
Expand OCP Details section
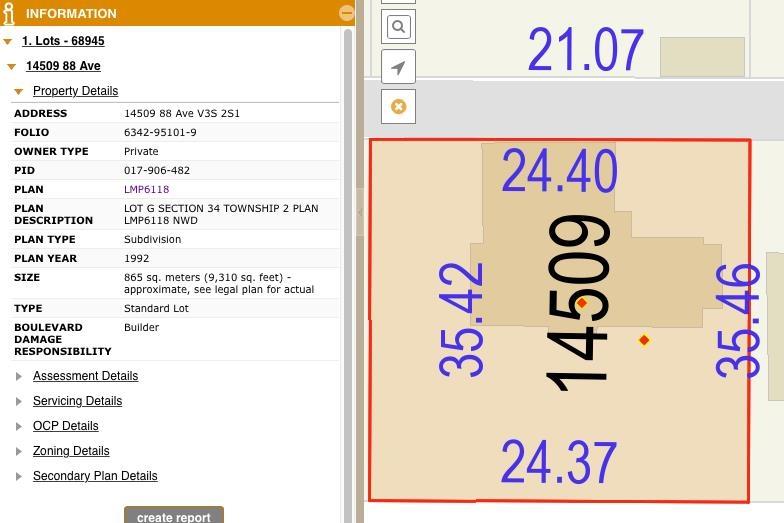65,426
